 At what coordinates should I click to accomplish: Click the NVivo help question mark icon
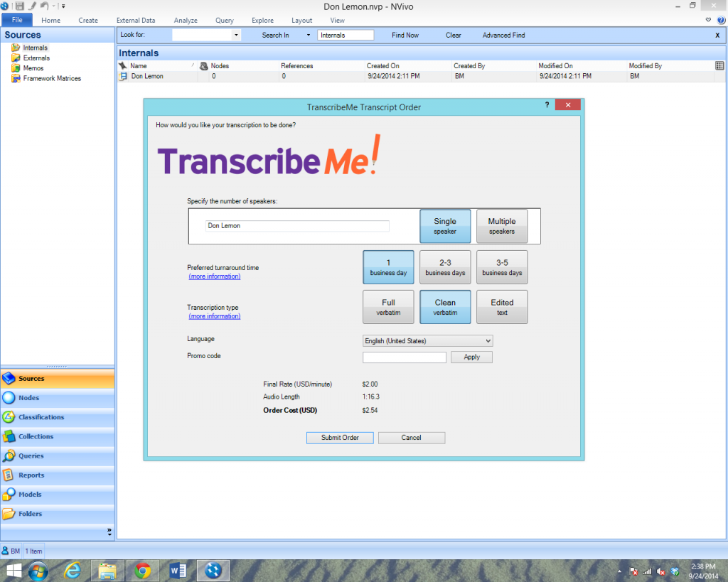pyautogui.click(x=721, y=21)
